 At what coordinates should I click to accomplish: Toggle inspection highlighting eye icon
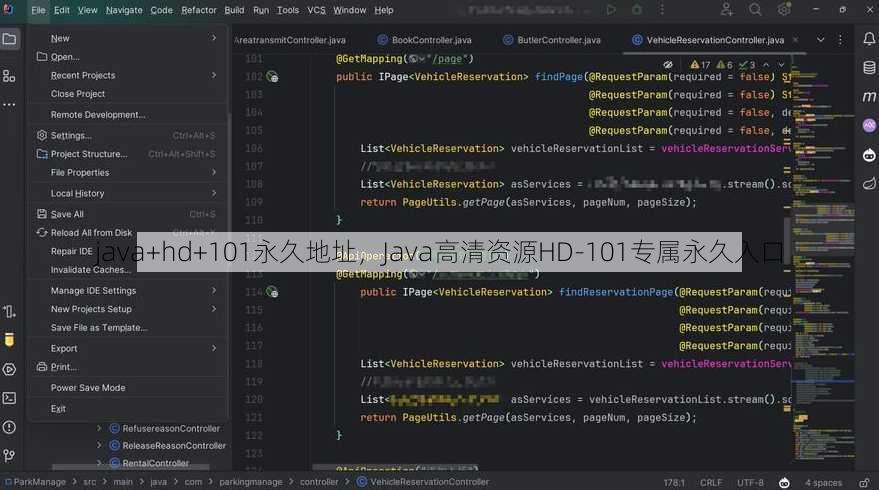coord(668,65)
